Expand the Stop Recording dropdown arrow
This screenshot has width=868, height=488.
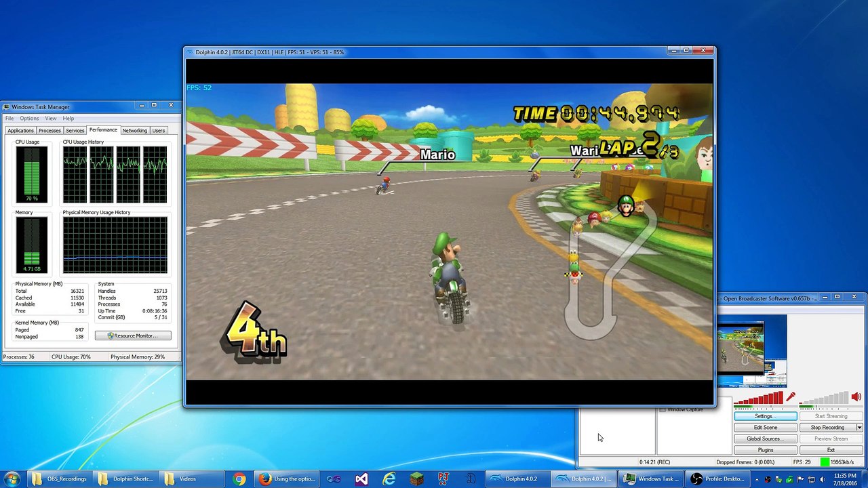[x=859, y=428]
